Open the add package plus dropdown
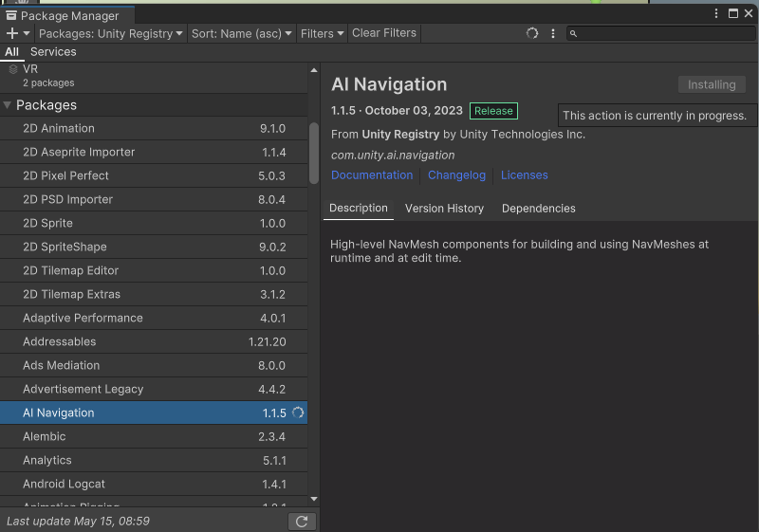 (18, 33)
